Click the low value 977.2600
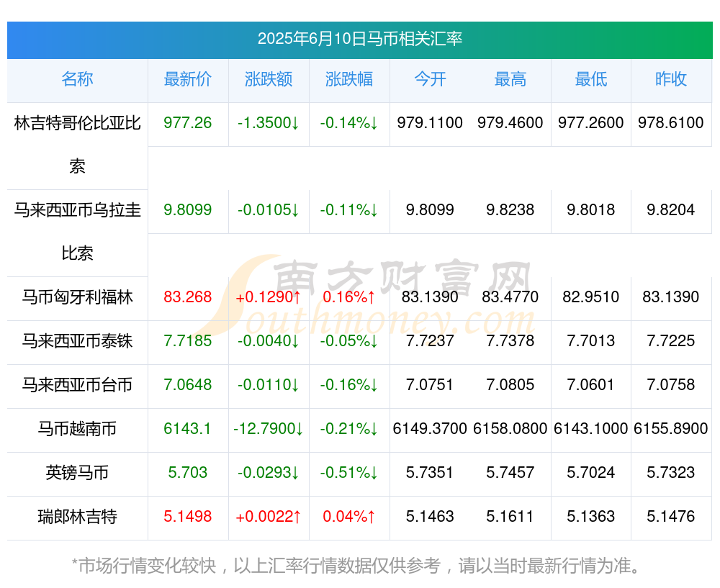Image resolution: width=720 pixels, height=588 pixels. click(591, 123)
